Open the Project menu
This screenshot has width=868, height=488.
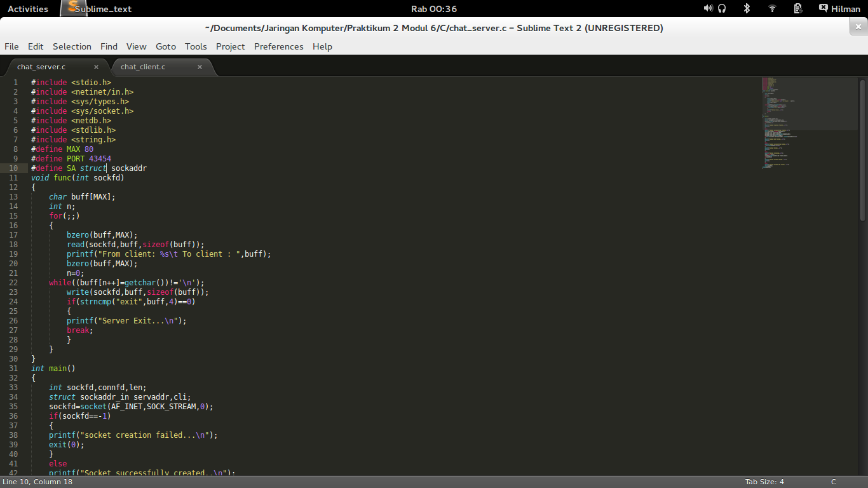pyautogui.click(x=230, y=46)
